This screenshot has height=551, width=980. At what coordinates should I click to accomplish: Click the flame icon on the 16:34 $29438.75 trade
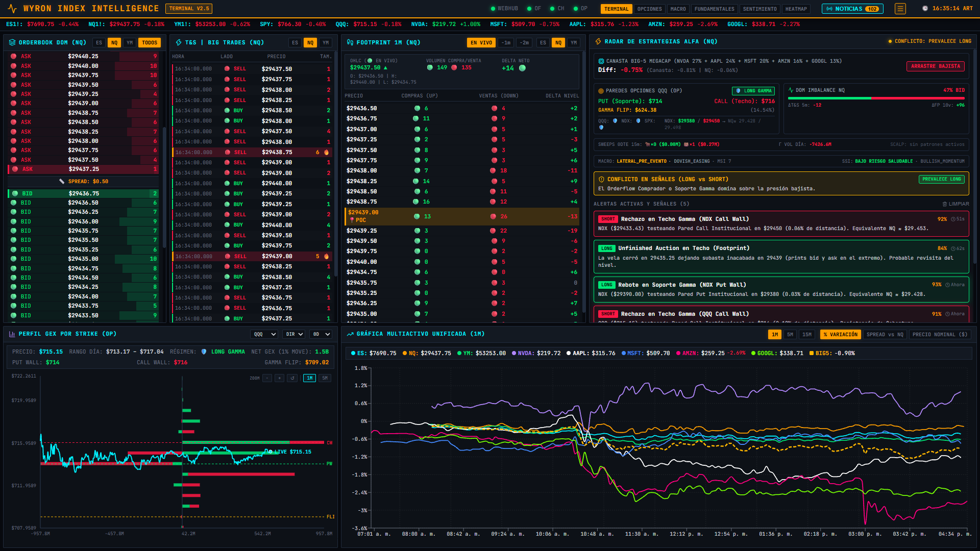click(x=327, y=153)
